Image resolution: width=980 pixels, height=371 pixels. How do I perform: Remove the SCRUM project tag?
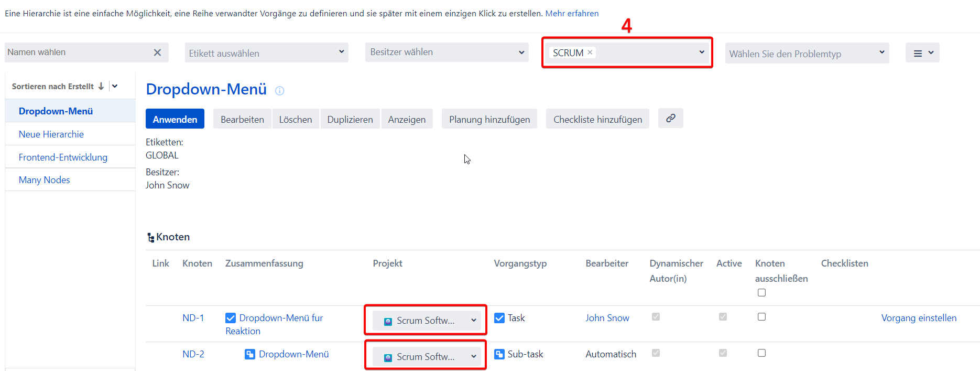(x=590, y=52)
